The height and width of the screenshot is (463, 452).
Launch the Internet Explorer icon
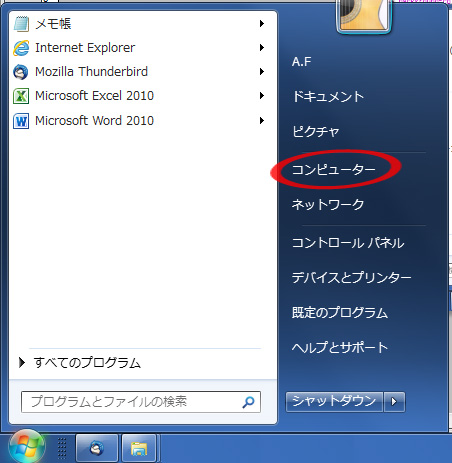tap(21, 48)
